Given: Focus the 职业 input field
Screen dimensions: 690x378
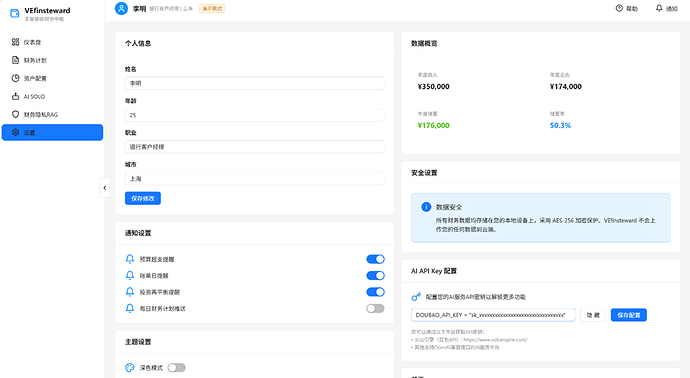Looking at the screenshot, I should (x=255, y=147).
